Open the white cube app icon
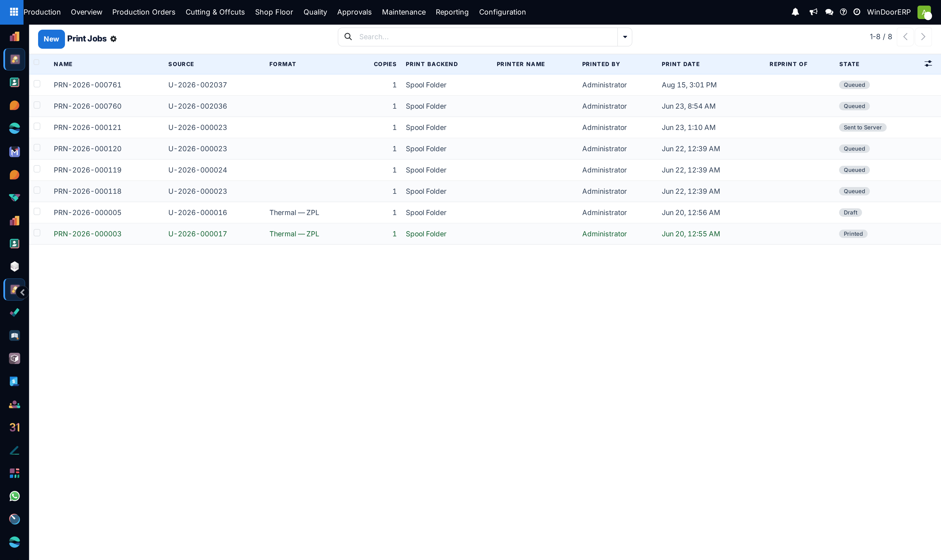This screenshot has height=560, width=941. coord(14,266)
